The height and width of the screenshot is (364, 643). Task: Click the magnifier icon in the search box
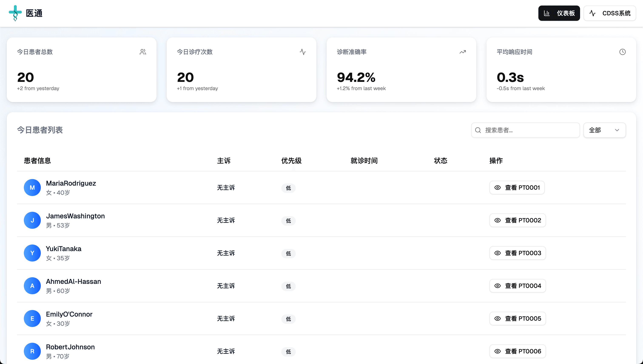[478, 130]
